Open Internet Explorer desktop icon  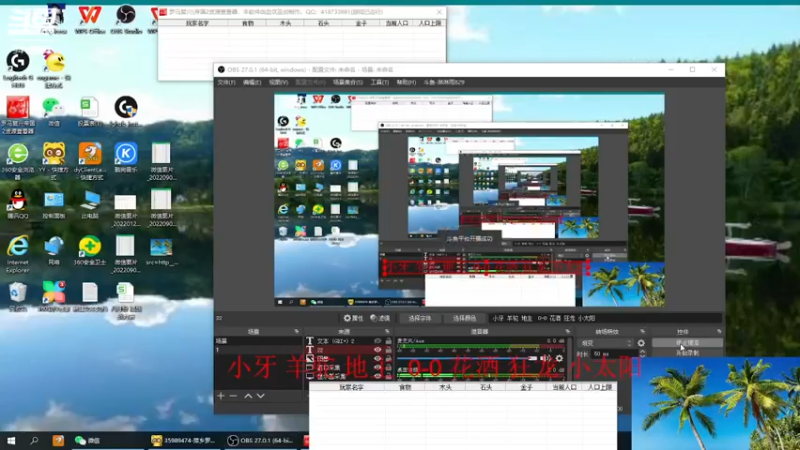pyautogui.click(x=18, y=254)
